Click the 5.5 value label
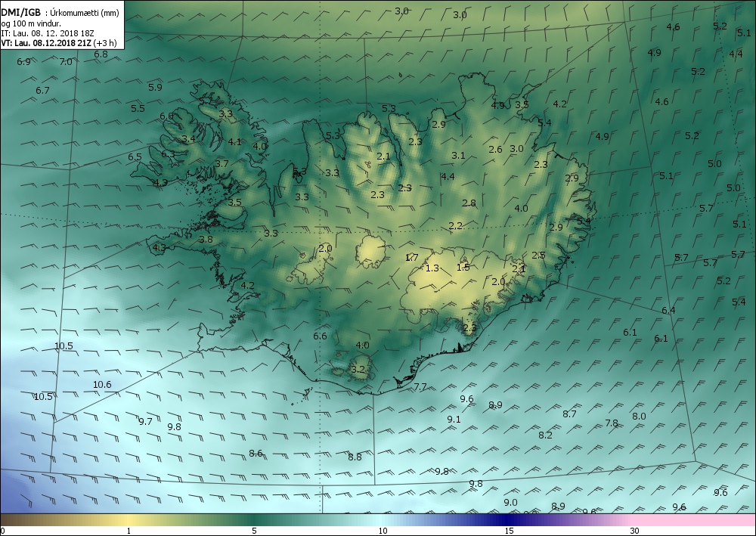756x536 pixels. 138,108
